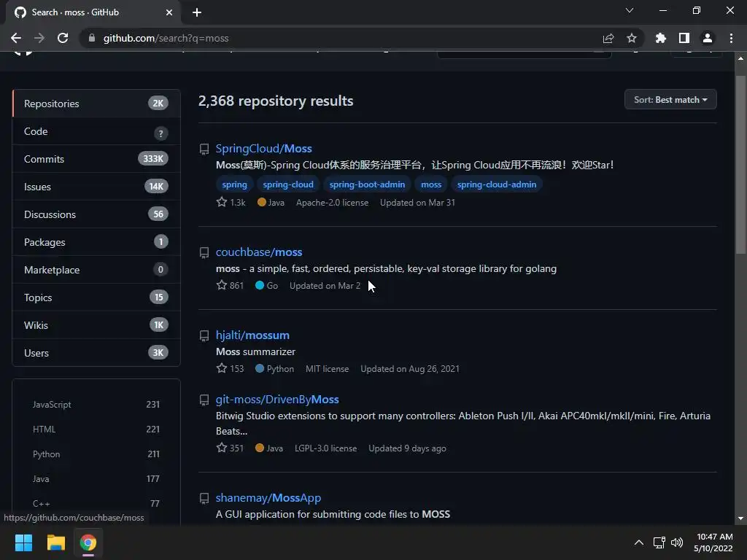Open the volume tray icon

[x=676, y=542]
